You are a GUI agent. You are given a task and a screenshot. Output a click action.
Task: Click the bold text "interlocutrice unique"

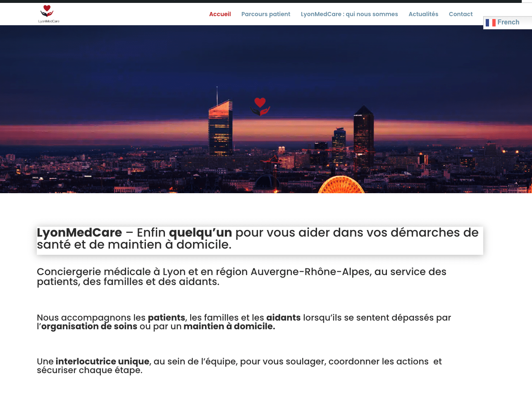pyautogui.click(x=103, y=362)
